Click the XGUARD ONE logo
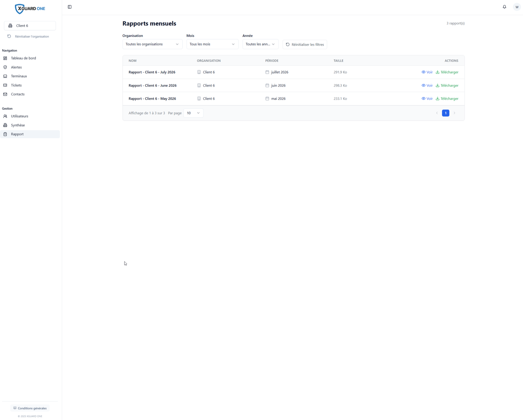The image size is (523, 420). click(30, 9)
